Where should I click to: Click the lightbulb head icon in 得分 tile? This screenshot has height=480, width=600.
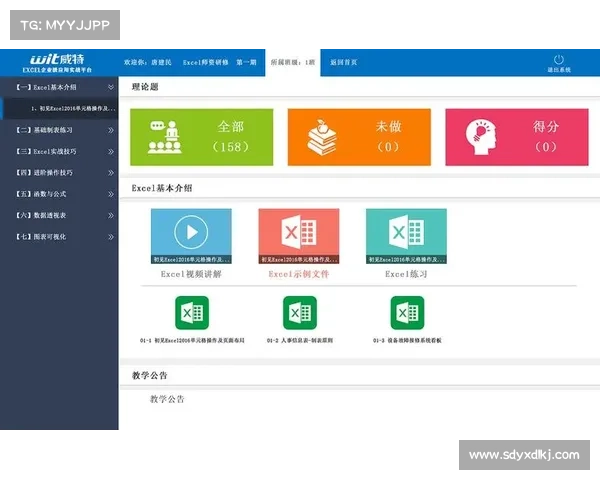pos(481,137)
